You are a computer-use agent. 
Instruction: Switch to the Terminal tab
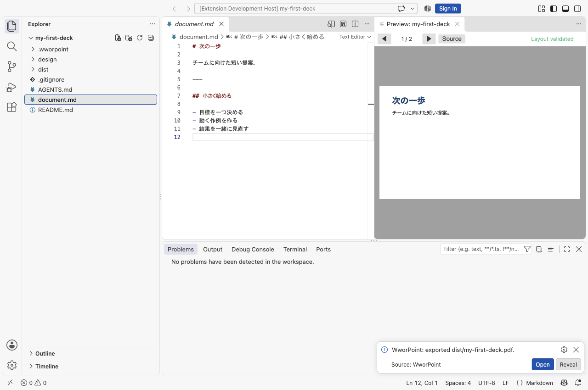(295, 249)
